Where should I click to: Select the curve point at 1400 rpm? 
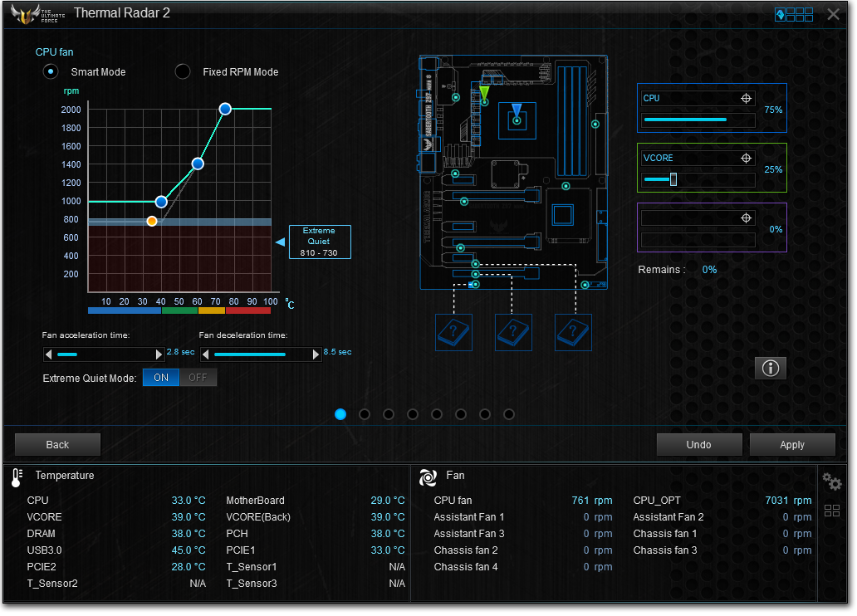pos(198,164)
